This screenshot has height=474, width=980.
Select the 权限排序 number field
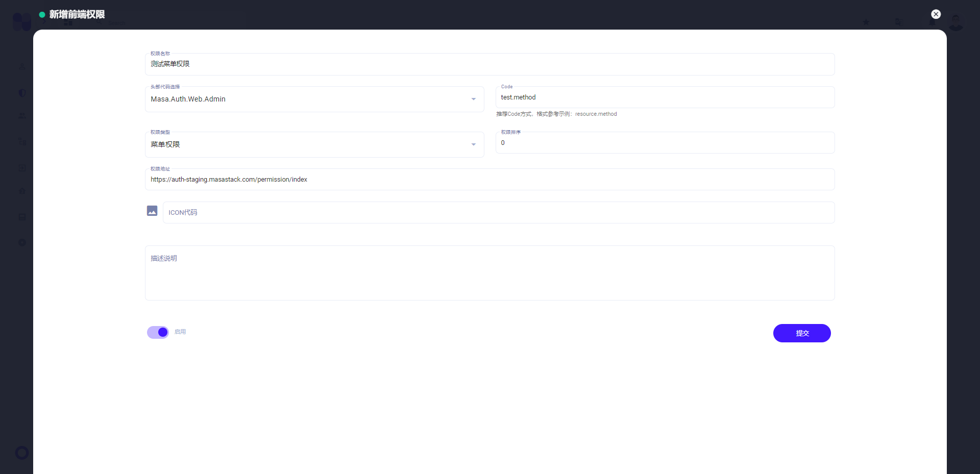(665, 142)
